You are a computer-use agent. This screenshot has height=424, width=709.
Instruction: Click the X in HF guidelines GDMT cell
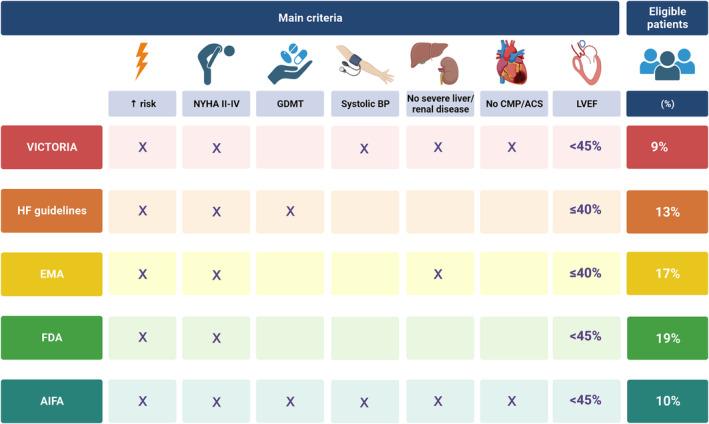pos(290,211)
